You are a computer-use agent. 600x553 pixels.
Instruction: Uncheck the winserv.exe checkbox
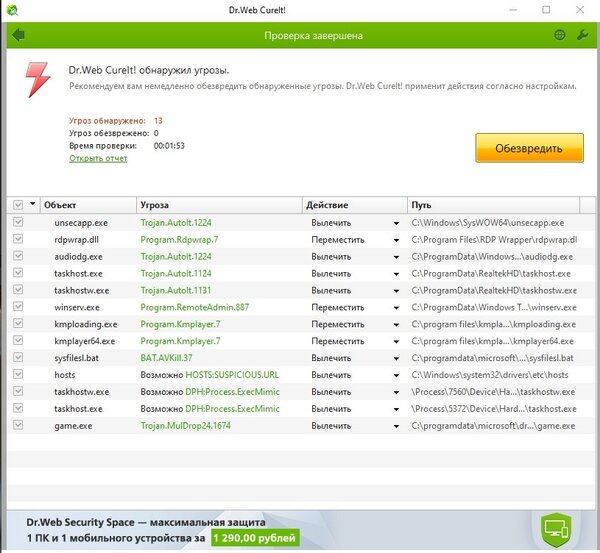coord(18,307)
